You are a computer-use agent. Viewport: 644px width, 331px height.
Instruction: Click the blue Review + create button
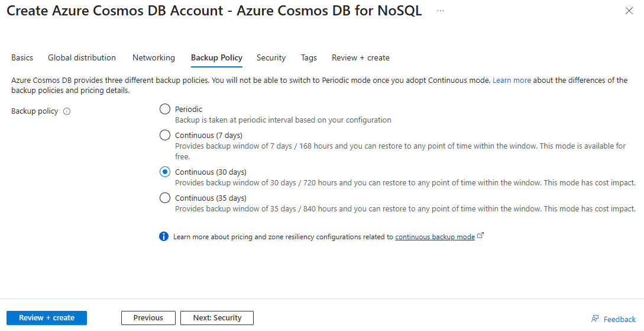point(47,318)
